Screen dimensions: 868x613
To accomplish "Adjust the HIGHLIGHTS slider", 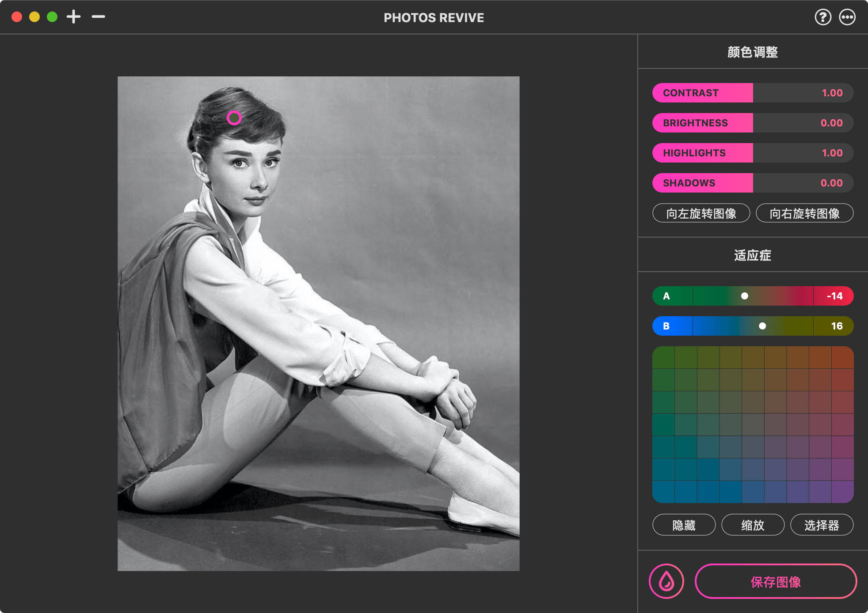I will pyautogui.click(x=753, y=153).
